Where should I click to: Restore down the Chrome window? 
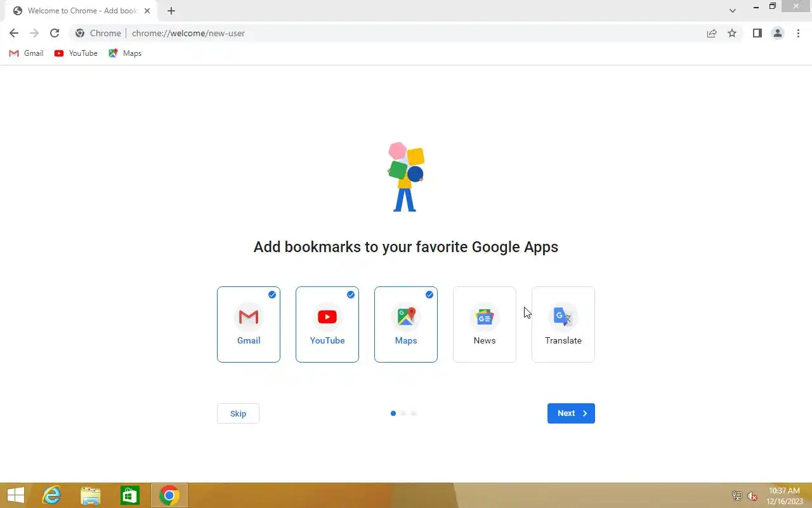pyautogui.click(x=772, y=6)
